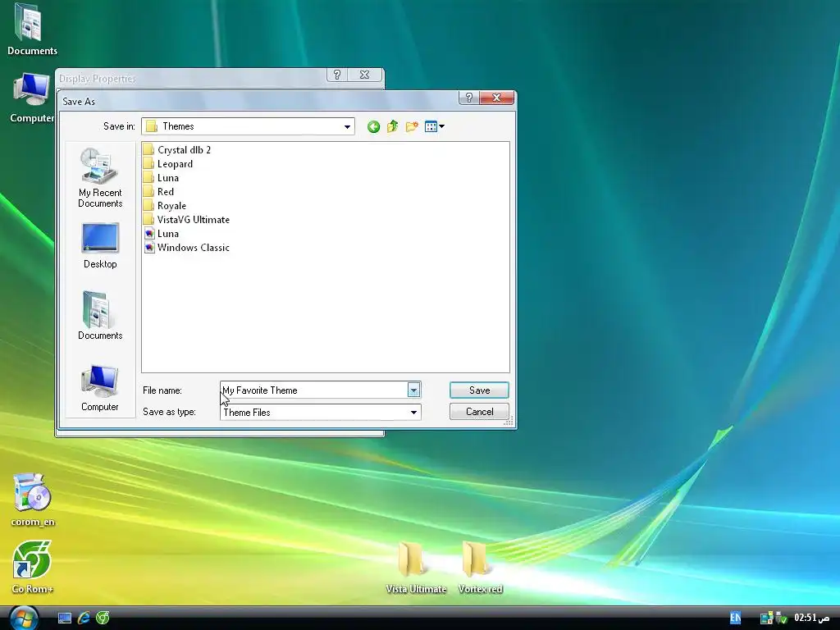
Task: Open the Start menu orb
Action: pyautogui.click(x=24, y=618)
